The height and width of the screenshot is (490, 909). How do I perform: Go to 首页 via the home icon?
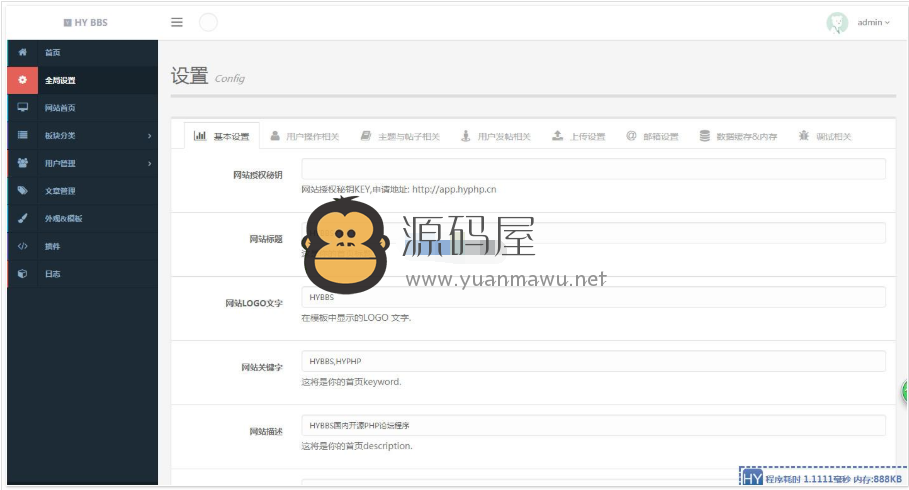tap(22, 52)
